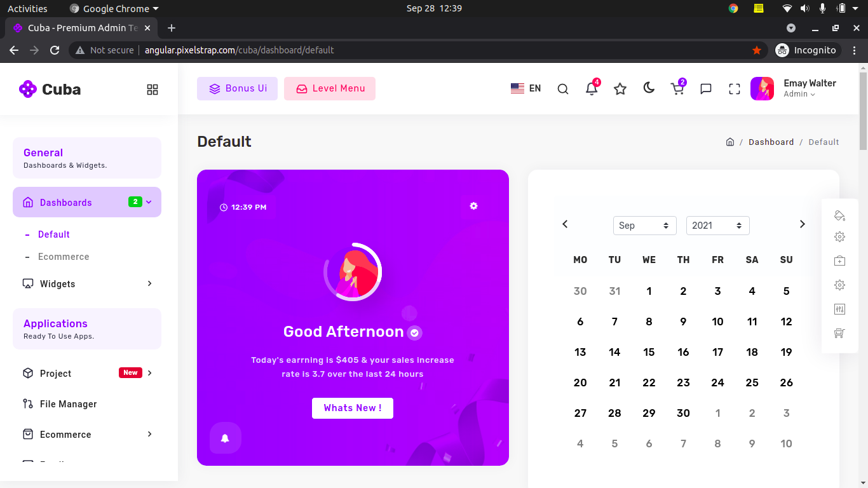Click the Whats New button on greeting card
This screenshot has width=868, height=488.
[x=353, y=408]
